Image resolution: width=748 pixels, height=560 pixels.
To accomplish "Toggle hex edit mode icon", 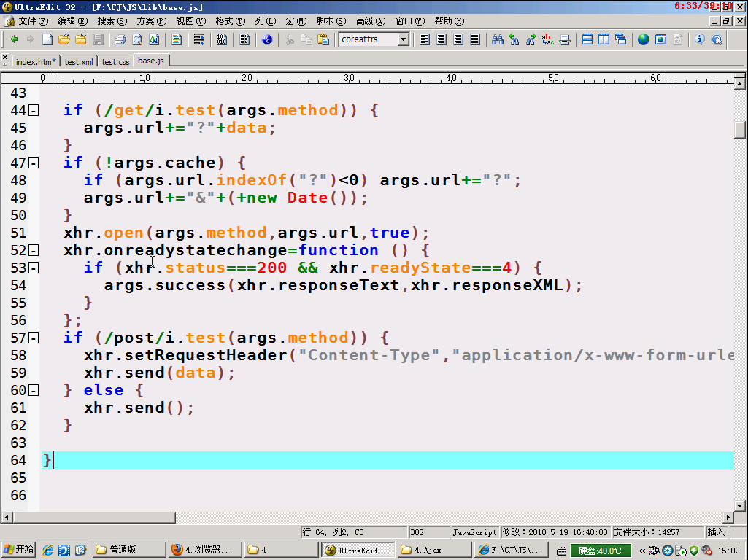I will (222, 39).
